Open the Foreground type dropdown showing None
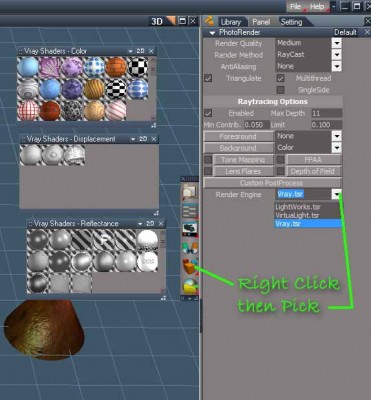This screenshot has width=371, height=400. (337, 136)
